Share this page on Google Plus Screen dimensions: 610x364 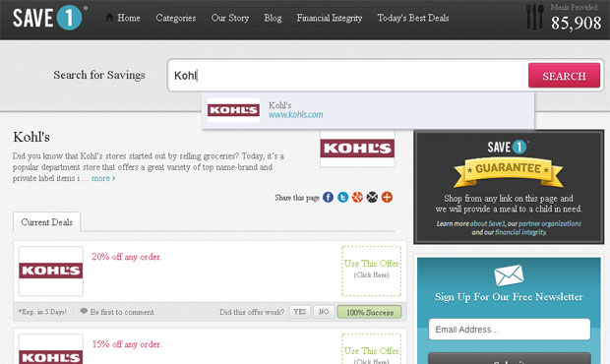click(x=357, y=197)
